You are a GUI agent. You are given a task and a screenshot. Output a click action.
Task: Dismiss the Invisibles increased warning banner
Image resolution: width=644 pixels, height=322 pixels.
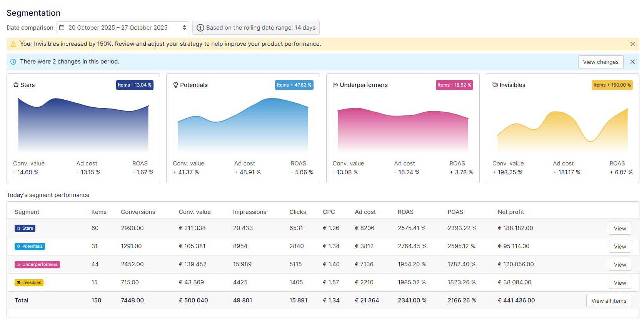(x=632, y=44)
